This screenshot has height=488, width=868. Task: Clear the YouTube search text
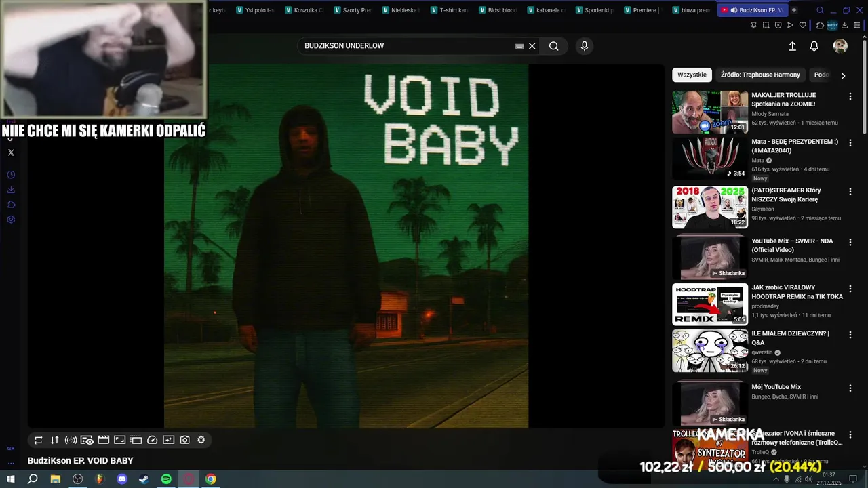click(532, 46)
